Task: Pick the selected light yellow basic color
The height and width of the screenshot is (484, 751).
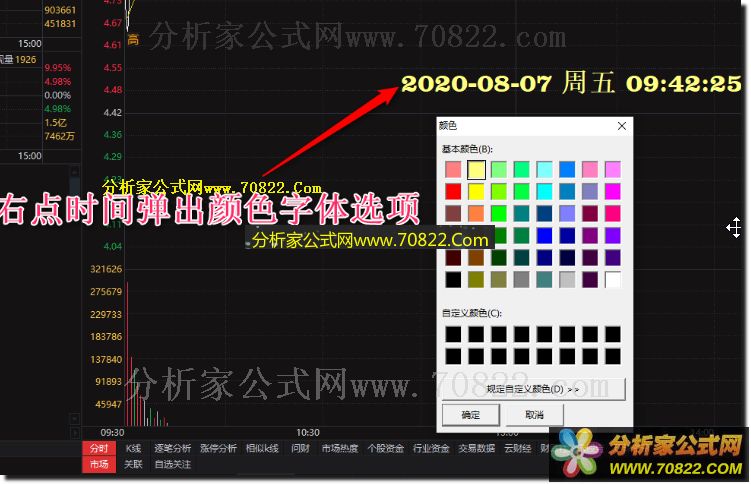Action: [x=476, y=169]
